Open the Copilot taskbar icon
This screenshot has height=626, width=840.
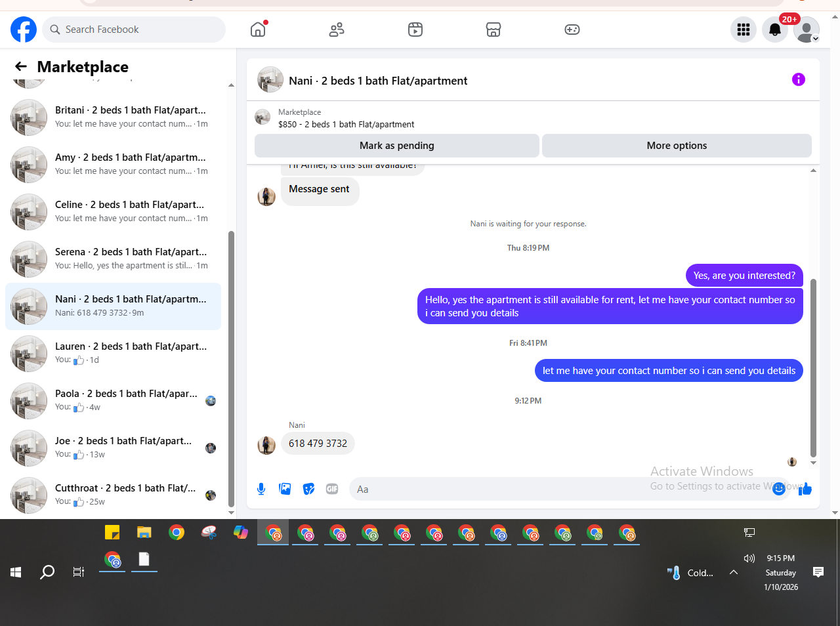pyautogui.click(x=241, y=532)
